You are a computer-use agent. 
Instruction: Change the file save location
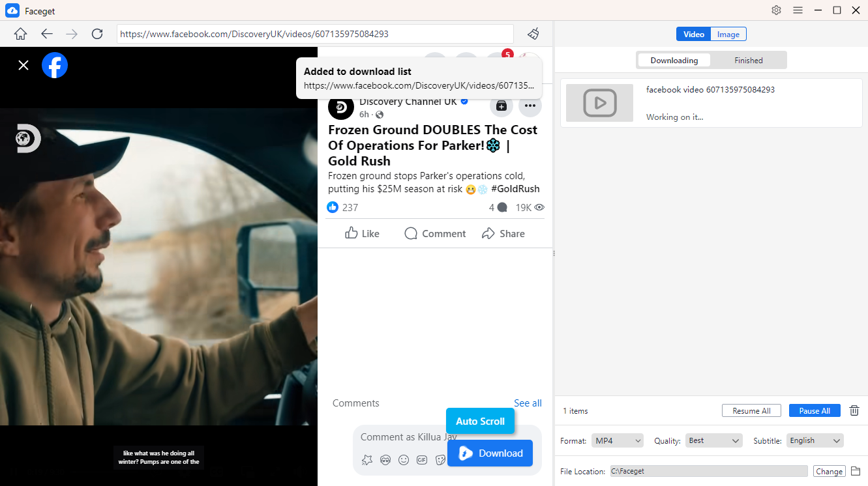pos(829,472)
